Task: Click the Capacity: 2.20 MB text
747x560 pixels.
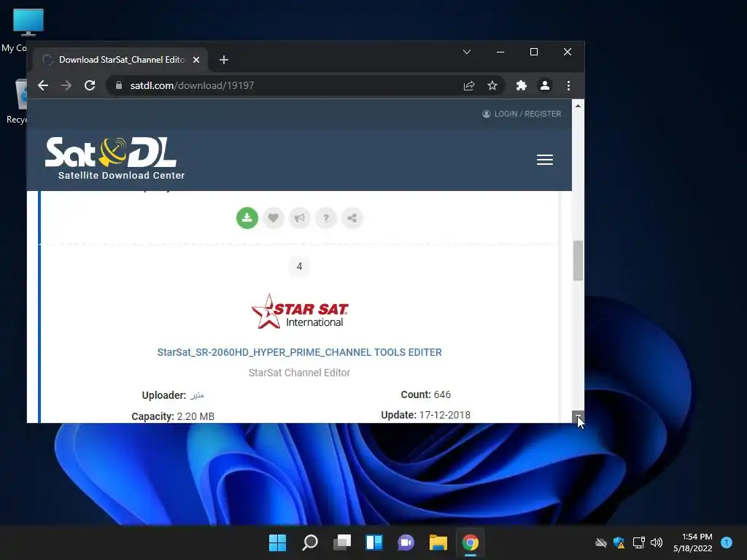Action: (173, 416)
